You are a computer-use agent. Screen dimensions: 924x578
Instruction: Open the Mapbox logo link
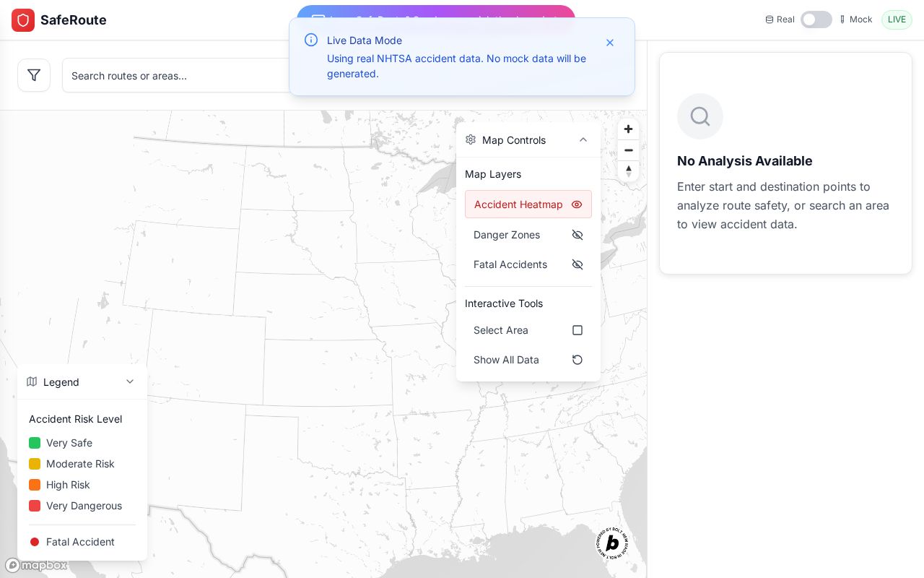(36, 565)
